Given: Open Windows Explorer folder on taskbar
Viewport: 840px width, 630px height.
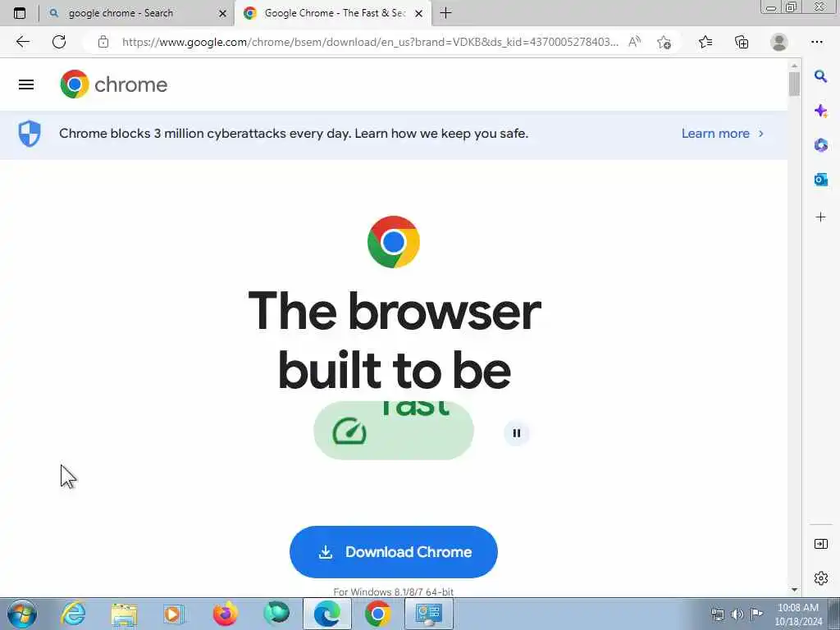Looking at the screenshot, I should [x=125, y=614].
